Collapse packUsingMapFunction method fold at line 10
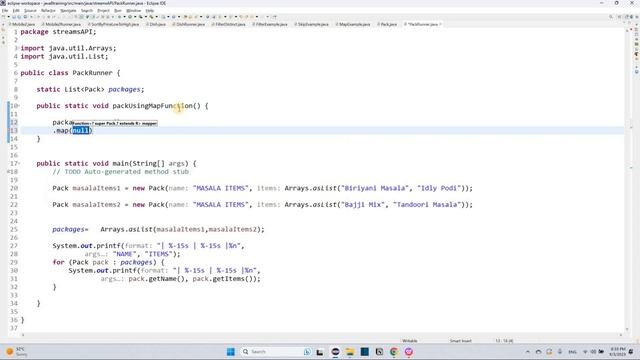Screen dimensions: 640x360 tap(19, 106)
